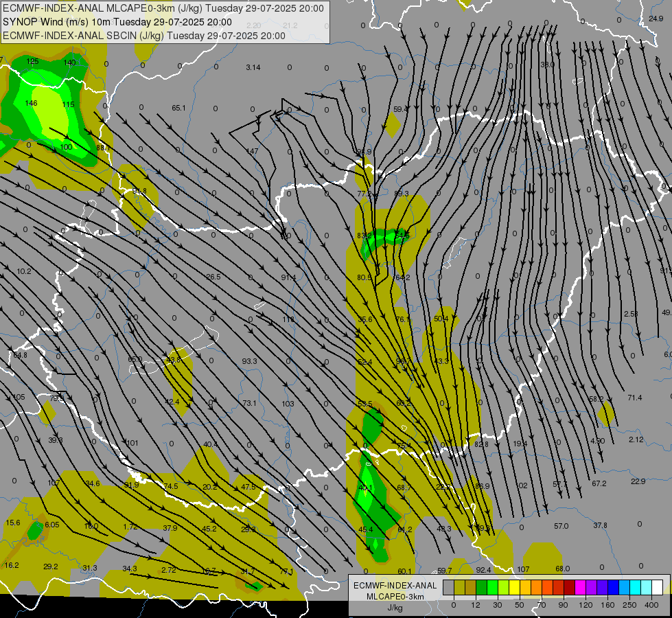Click the 64.8 grid value
The image size is (672, 618).
point(20,355)
